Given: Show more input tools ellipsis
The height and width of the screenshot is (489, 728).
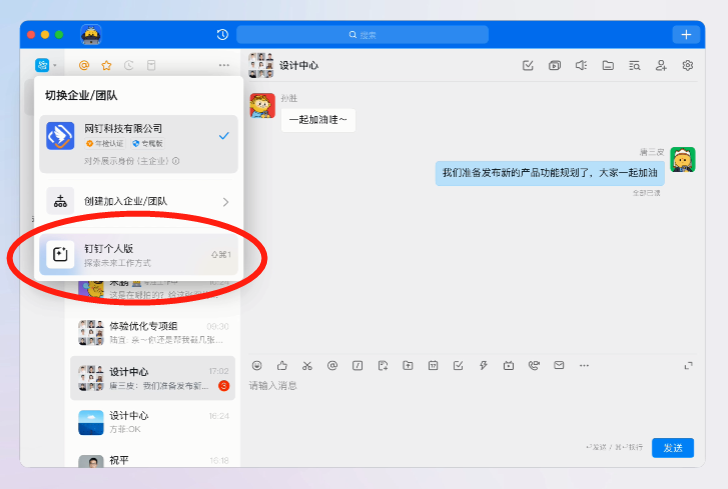Looking at the screenshot, I should (x=584, y=366).
